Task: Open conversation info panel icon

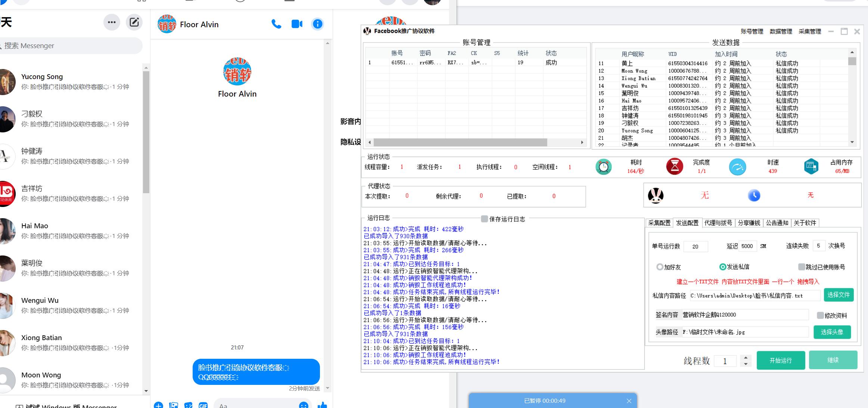Action: pyautogui.click(x=317, y=24)
